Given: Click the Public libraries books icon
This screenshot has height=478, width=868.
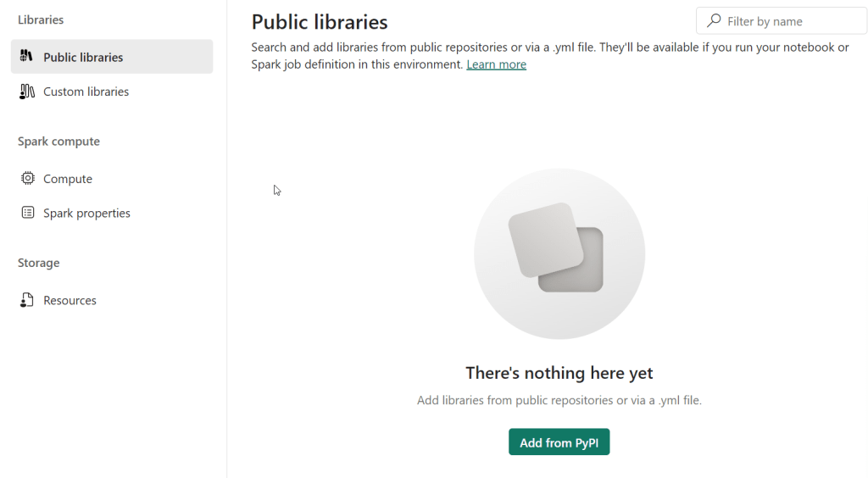Looking at the screenshot, I should point(27,57).
